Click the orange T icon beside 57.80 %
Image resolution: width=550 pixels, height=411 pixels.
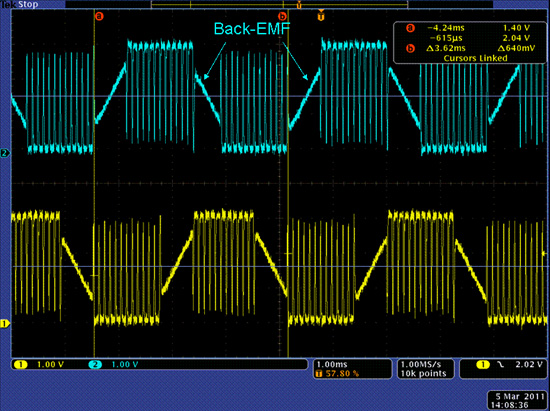pyautogui.click(x=319, y=373)
